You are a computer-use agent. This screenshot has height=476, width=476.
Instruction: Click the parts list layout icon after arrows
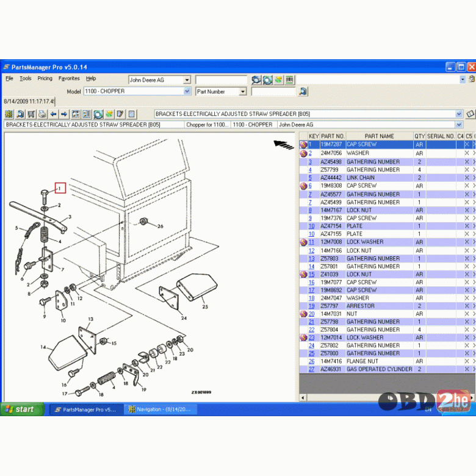(x=76, y=114)
